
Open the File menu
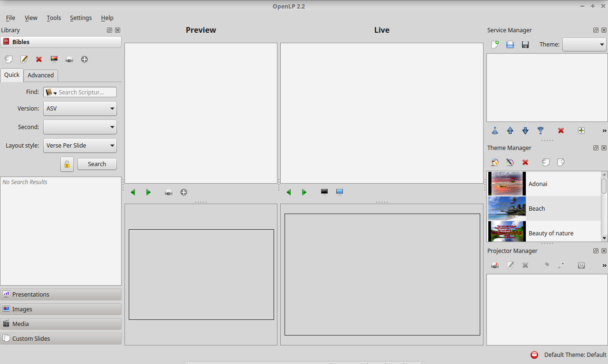click(x=10, y=18)
